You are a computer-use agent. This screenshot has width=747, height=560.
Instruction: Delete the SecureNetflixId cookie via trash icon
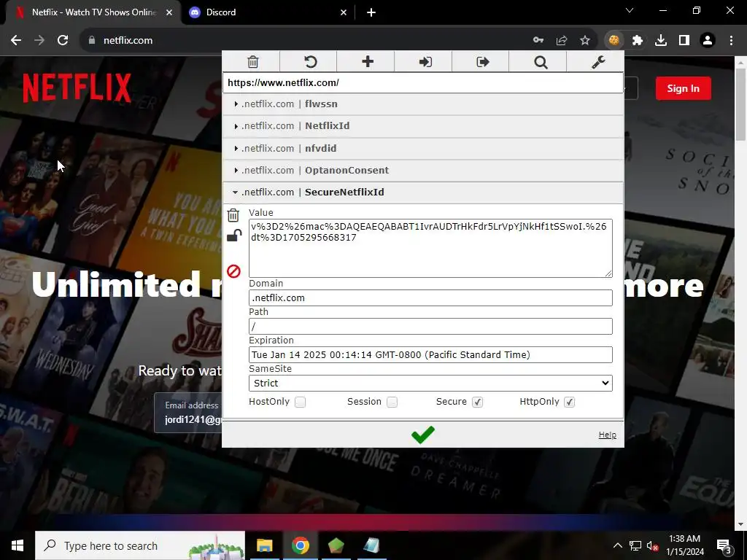233,215
